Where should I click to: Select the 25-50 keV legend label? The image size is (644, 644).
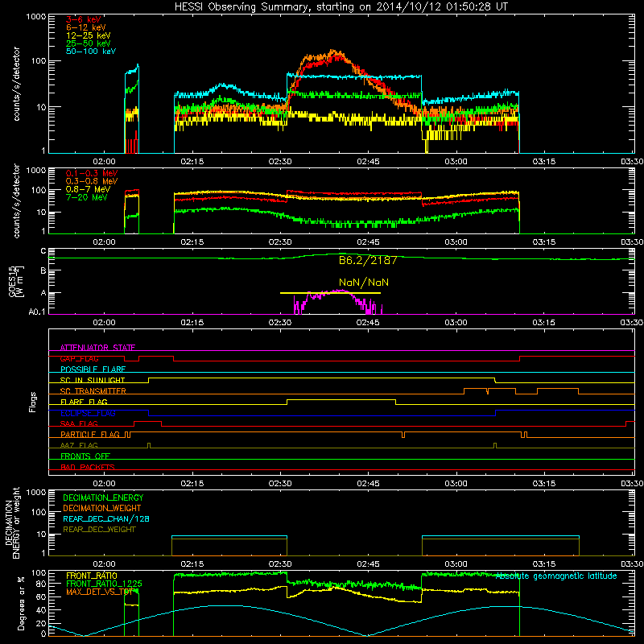[89, 43]
